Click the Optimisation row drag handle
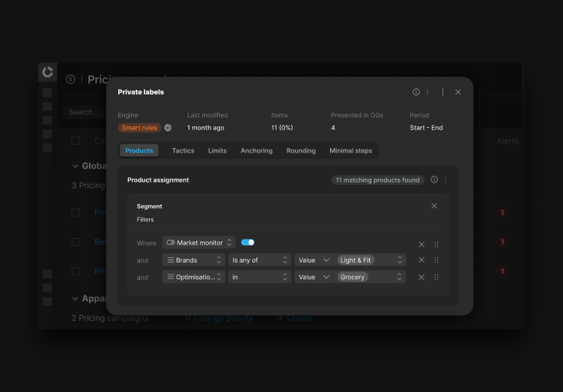563x392 pixels. 436,278
